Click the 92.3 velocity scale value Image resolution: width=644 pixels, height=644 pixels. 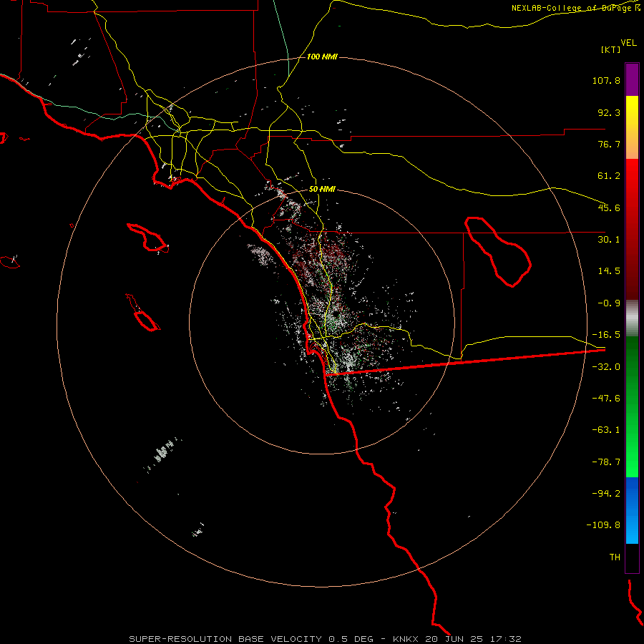click(609, 112)
